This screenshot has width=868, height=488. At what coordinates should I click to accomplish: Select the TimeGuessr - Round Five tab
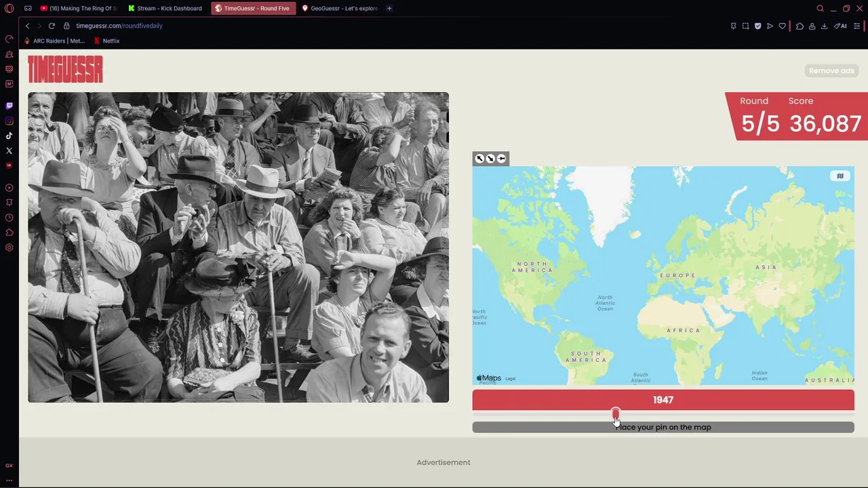(253, 8)
